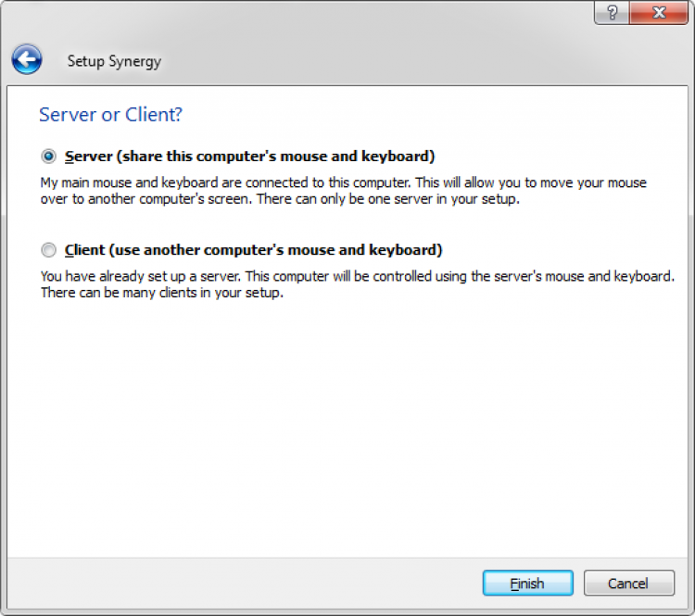Select the Server radio button
Viewport: 695px width, 616px height.
click(x=49, y=156)
